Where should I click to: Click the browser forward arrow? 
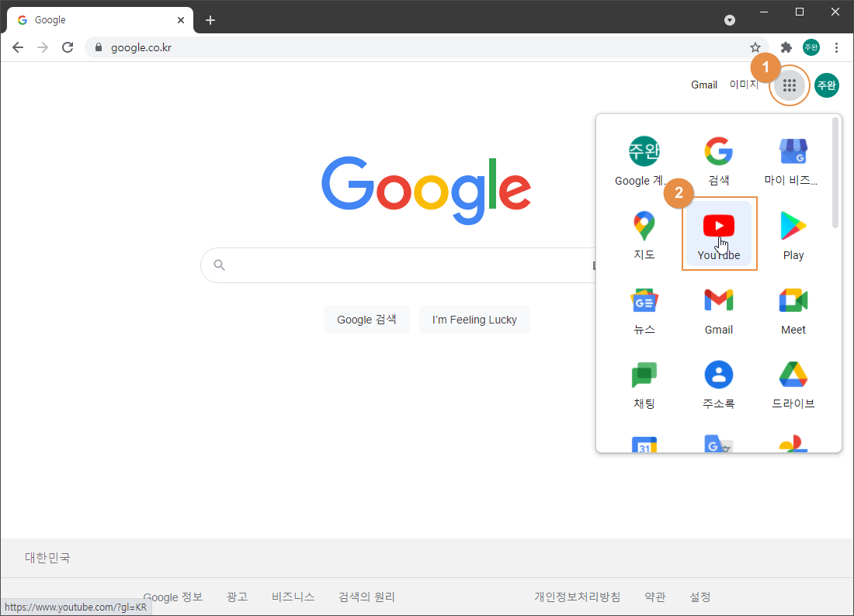click(x=43, y=47)
